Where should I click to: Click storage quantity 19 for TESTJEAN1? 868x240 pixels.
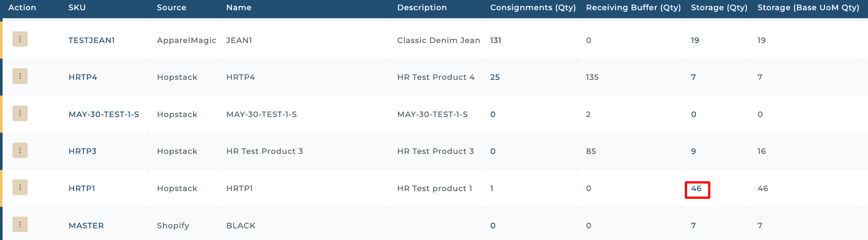695,40
